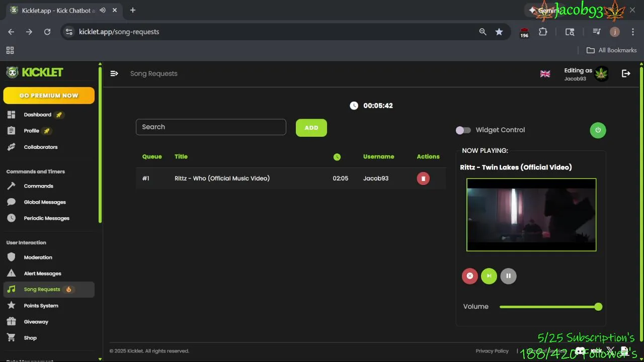Skip to the next song
Screen dimensions: 644x362
489,276
